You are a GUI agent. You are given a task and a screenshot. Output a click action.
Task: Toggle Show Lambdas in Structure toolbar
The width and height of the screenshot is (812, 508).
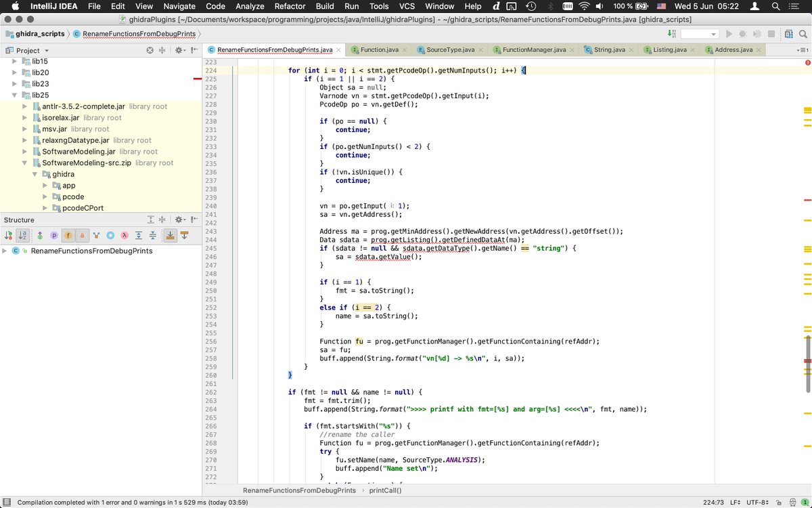tap(125, 235)
